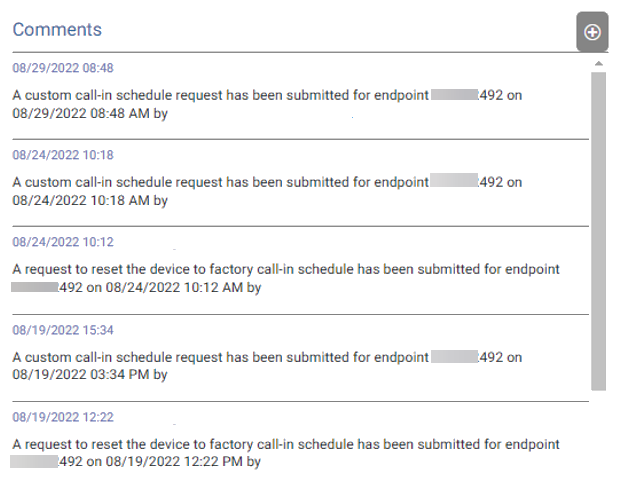
Task: Click the 08/19/2022 12:22 PM factory reset comment
Action: pyautogui.click(x=285, y=453)
